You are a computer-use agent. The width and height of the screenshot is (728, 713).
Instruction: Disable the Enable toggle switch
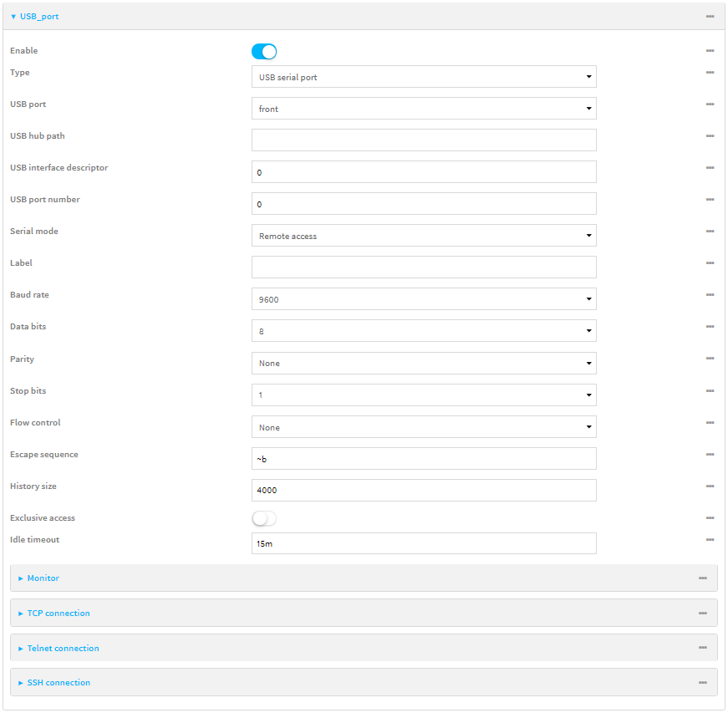264,52
